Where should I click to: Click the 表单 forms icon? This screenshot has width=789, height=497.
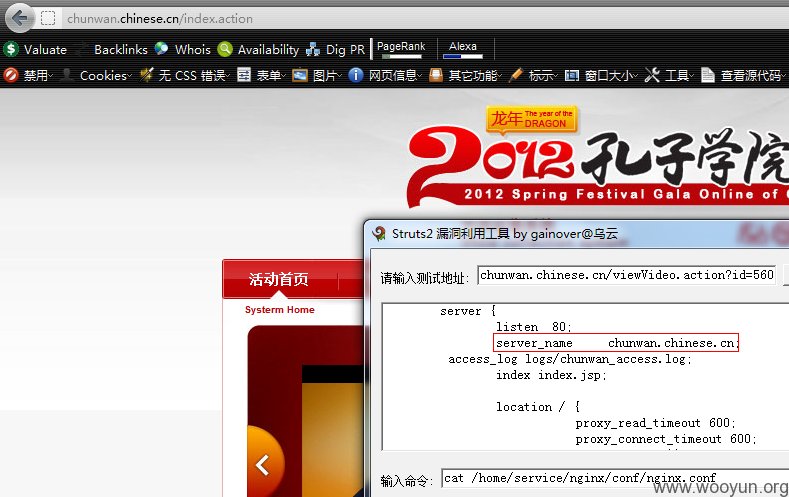(x=244, y=75)
